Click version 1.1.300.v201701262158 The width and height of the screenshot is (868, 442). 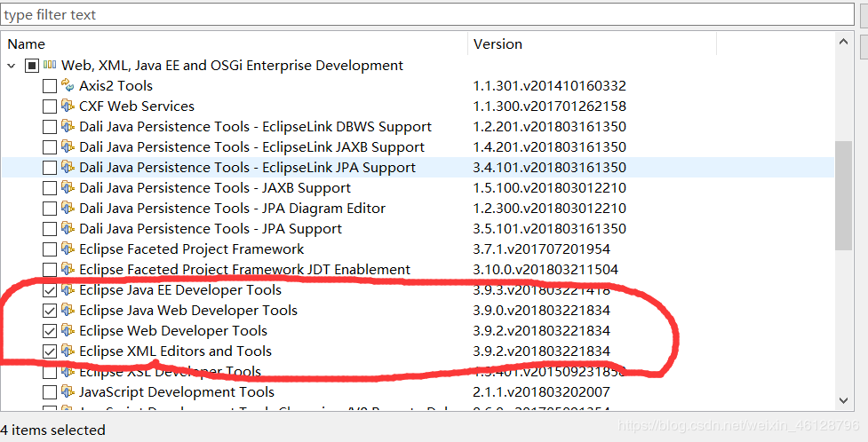click(x=549, y=107)
